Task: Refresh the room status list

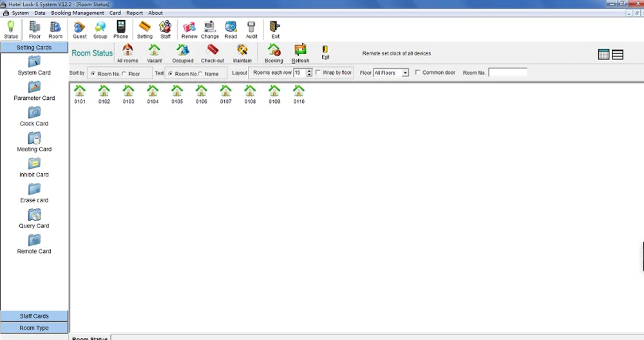Action: (x=300, y=53)
